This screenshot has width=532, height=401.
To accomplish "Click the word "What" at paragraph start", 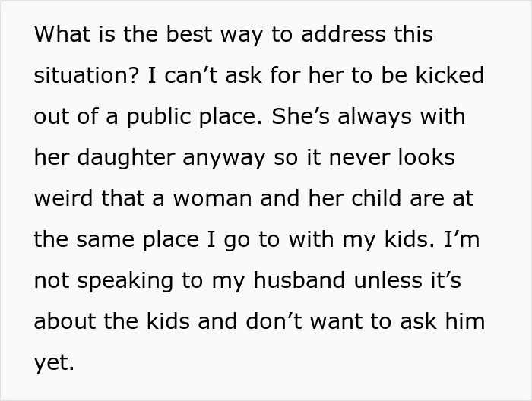I will pyautogui.click(x=63, y=34).
